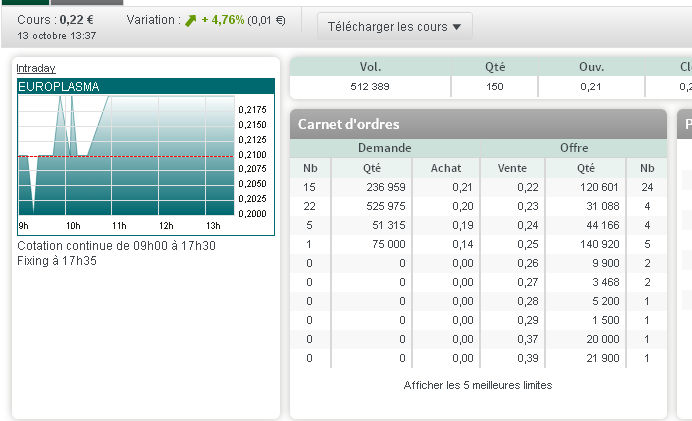Image resolution: width=692 pixels, height=421 pixels.
Task: Click the Qté value 150
Action: click(x=494, y=86)
